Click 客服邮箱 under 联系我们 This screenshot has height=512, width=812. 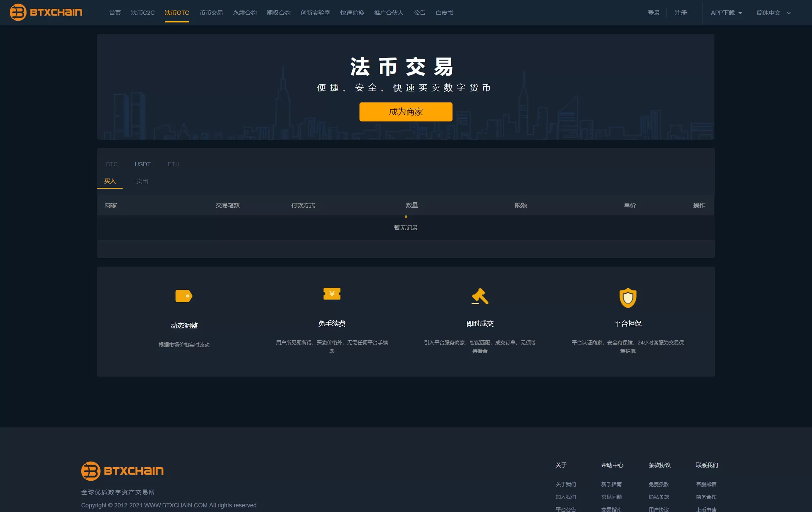(x=706, y=484)
